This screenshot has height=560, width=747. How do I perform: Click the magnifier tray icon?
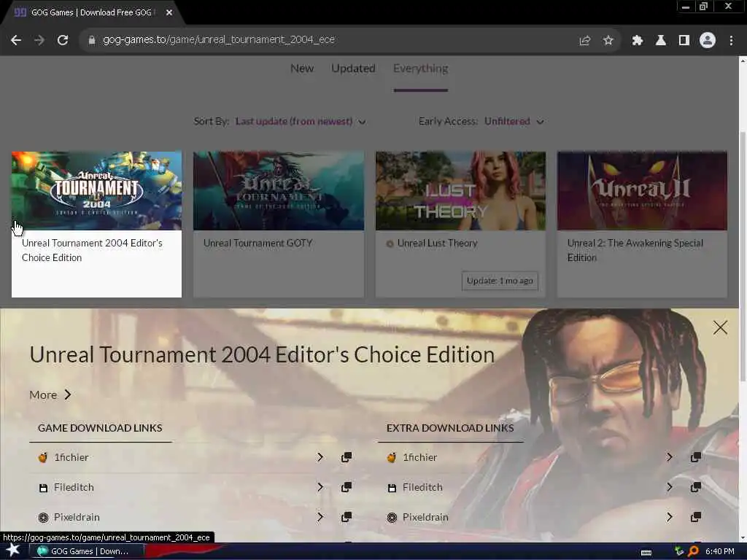(x=693, y=551)
